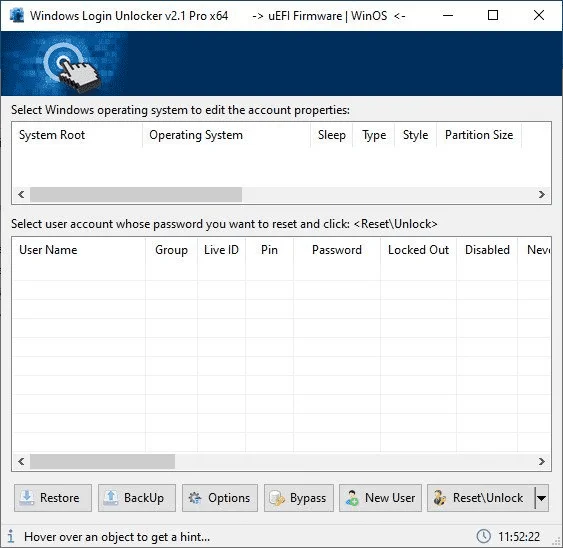
Task: Click the Group column header
Action: [x=171, y=250]
